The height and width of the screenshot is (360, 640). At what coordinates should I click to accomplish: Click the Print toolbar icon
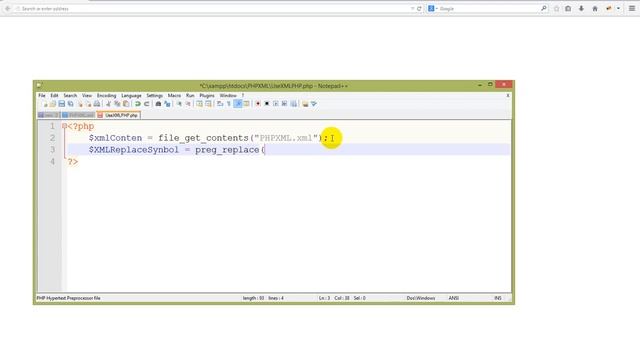[x=97, y=104]
